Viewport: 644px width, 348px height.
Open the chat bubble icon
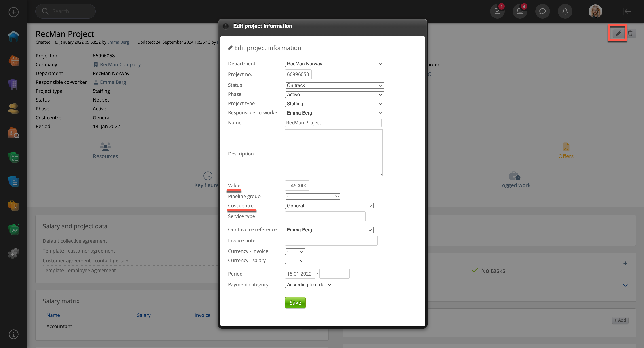[x=542, y=11]
